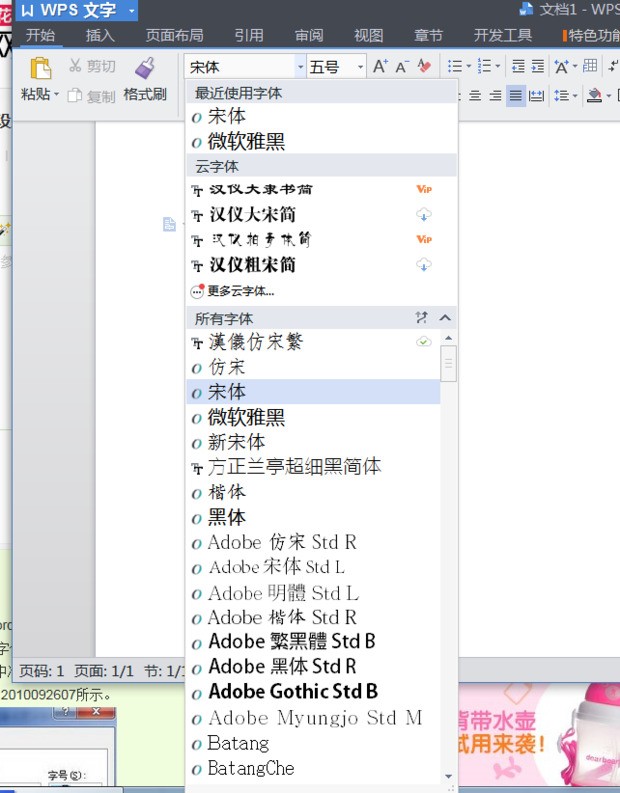This screenshot has width=620, height=793.
Task: Click the numbered list icon
Action: pyautogui.click(x=484, y=66)
